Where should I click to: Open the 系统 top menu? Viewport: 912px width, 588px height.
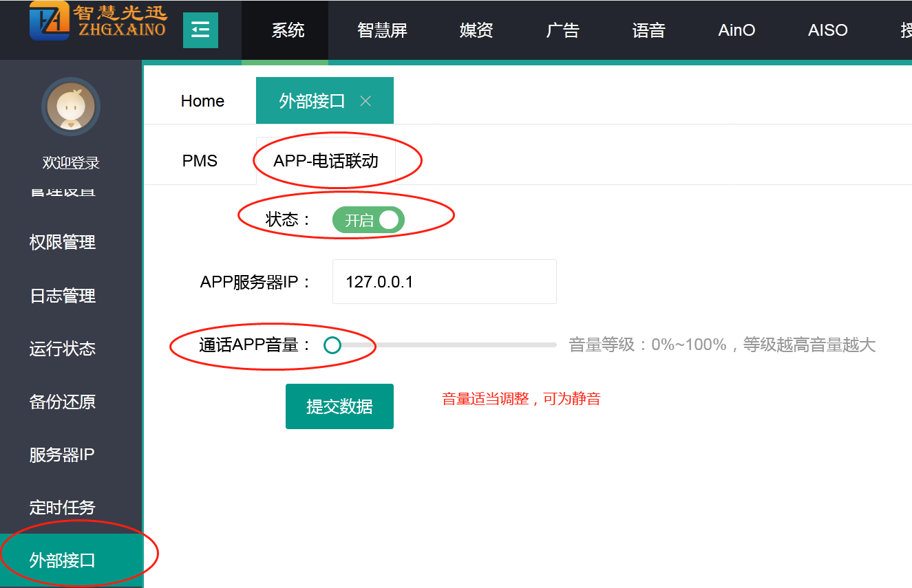288,30
